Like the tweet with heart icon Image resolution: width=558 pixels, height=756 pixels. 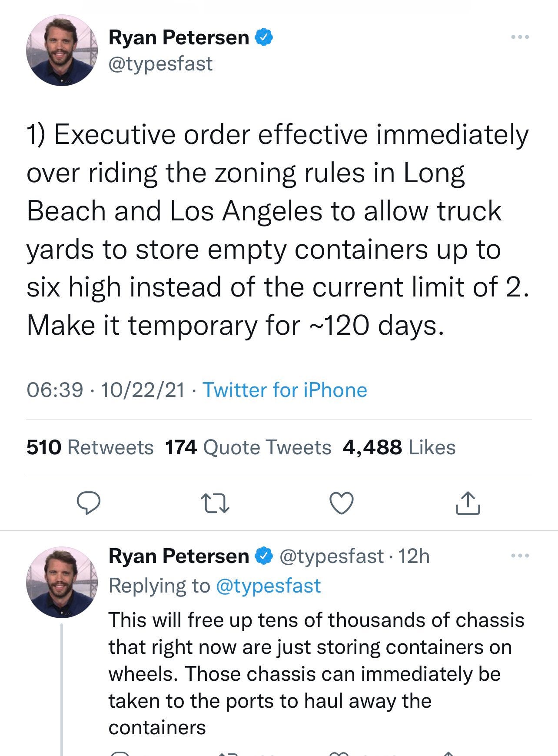pyautogui.click(x=342, y=504)
